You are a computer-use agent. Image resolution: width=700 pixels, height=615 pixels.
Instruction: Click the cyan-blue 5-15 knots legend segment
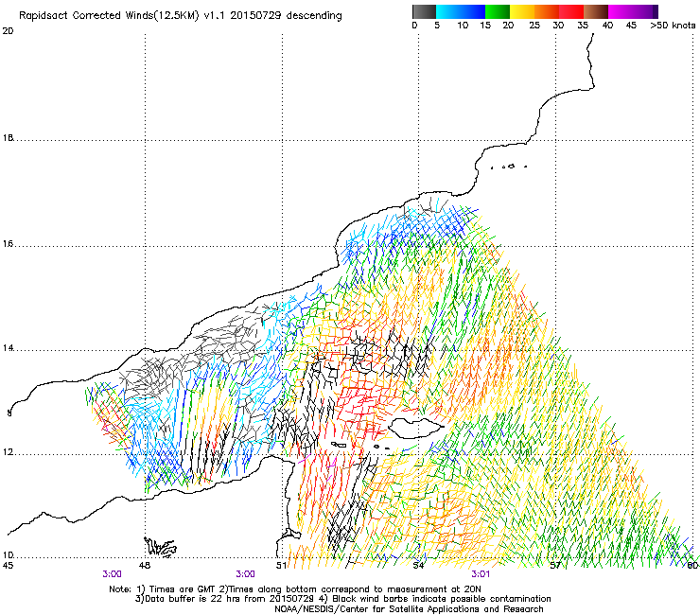click(461, 11)
